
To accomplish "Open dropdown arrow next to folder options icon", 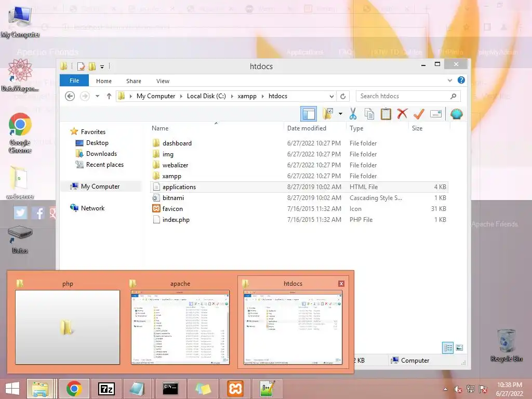I will click(x=340, y=114).
